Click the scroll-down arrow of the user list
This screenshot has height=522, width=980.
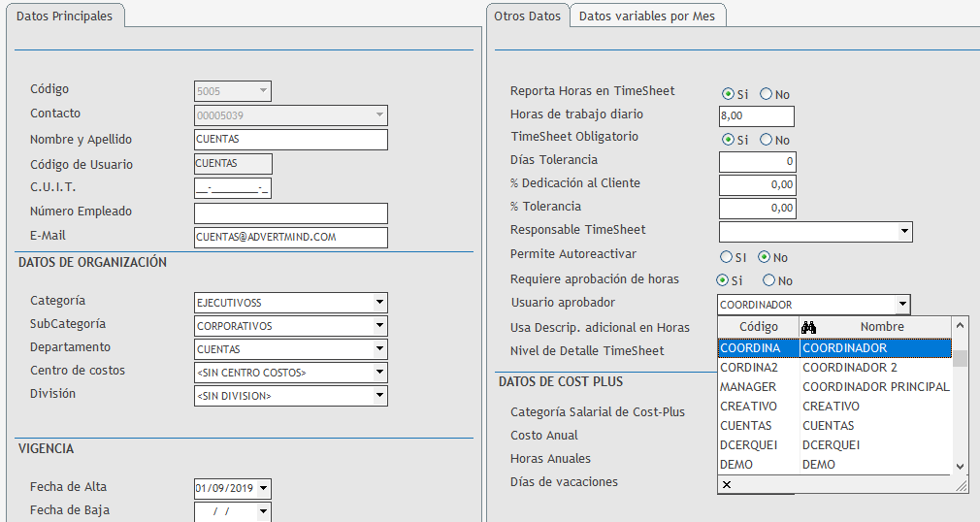pos(961,466)
